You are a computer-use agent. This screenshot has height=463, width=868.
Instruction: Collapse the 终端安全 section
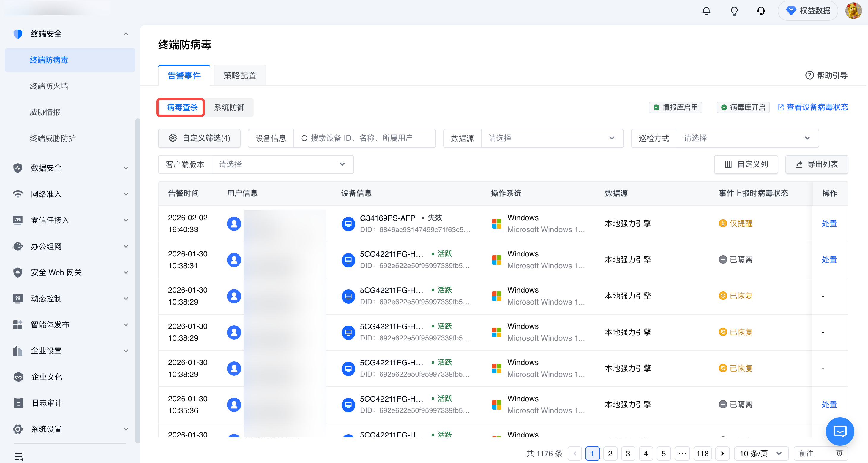[x=126, y=34]
